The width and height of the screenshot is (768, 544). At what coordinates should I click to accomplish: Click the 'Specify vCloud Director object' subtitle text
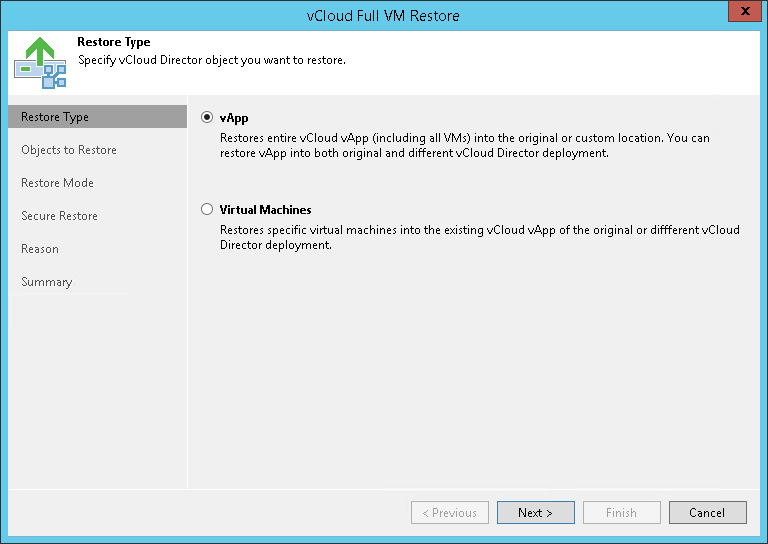(212, 60)
